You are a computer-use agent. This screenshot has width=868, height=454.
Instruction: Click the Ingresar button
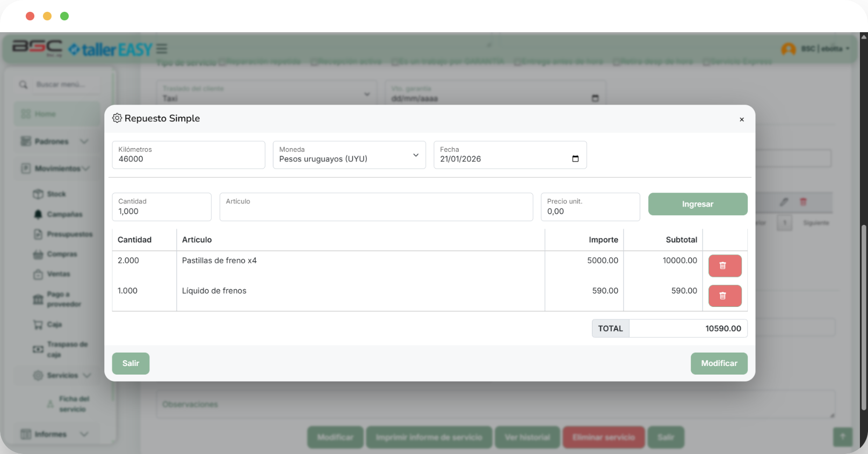pyautogui.click(x=698, y=204)
